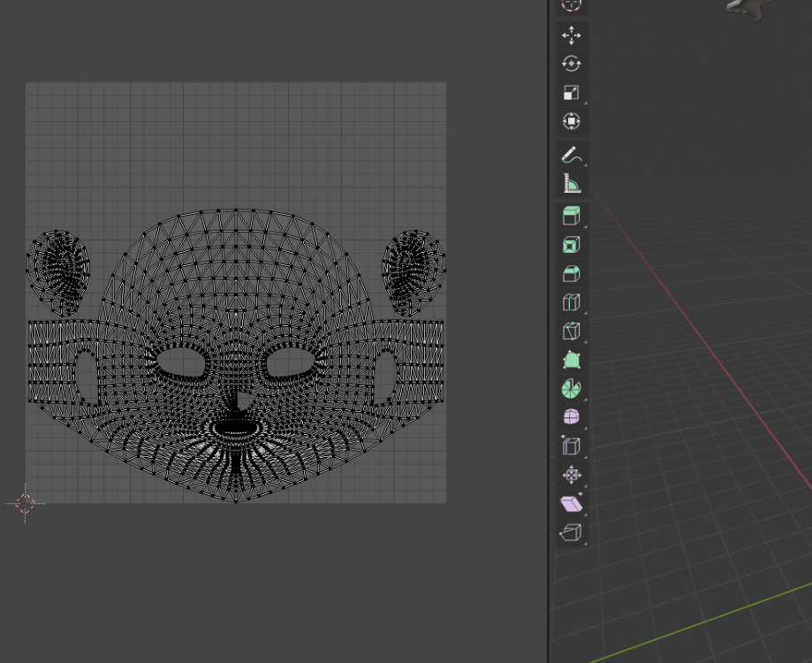The image size is (812, 663).
Task: Click the 2D cursor in UV editor
Action: [25, 503]
